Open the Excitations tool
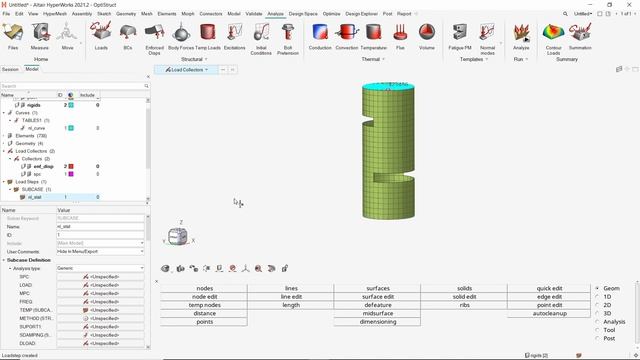Screen dimensions: 640x360 235,36
